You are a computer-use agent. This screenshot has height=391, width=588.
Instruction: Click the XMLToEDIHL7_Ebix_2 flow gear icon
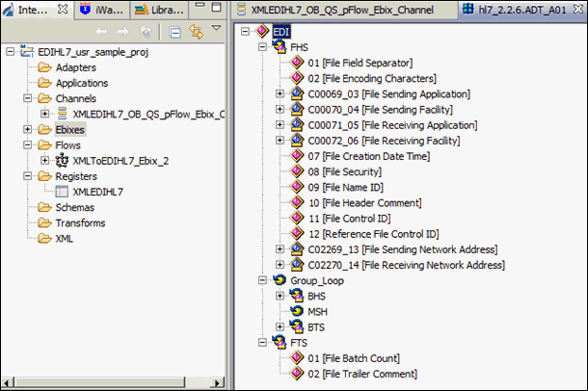coord(62,161)
